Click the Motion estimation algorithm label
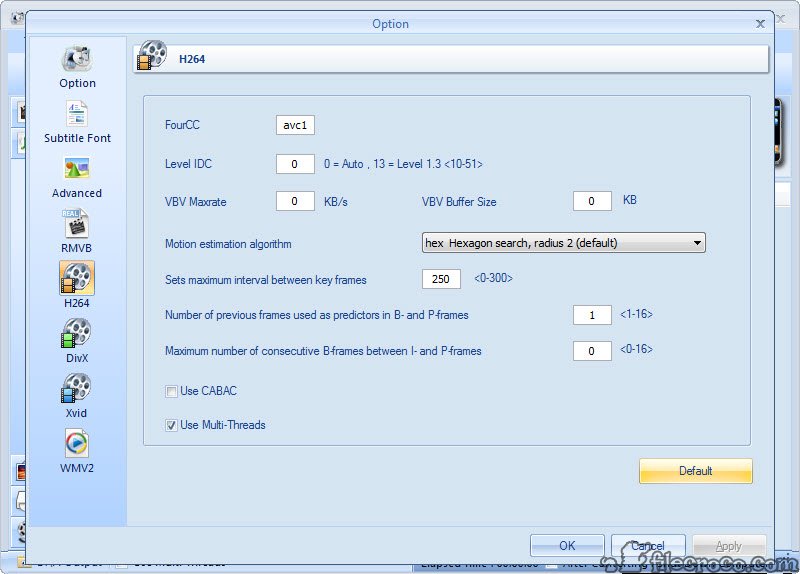 coord(228,244)
